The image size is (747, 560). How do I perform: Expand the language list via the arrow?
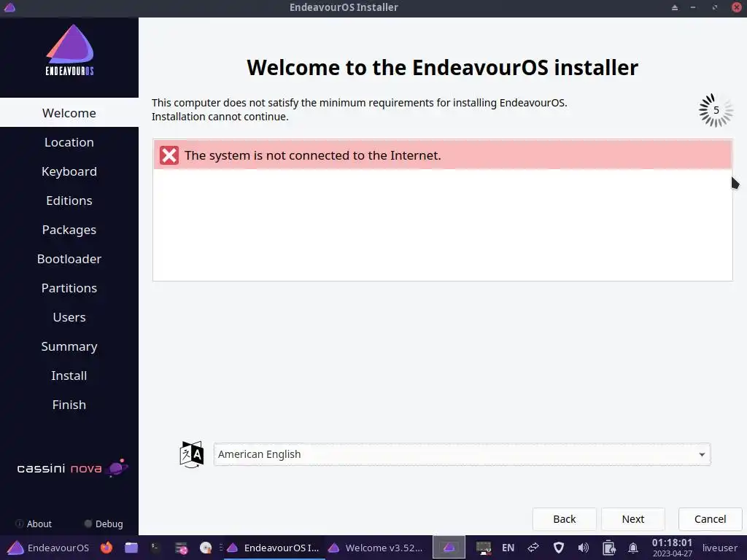point(702,454)
